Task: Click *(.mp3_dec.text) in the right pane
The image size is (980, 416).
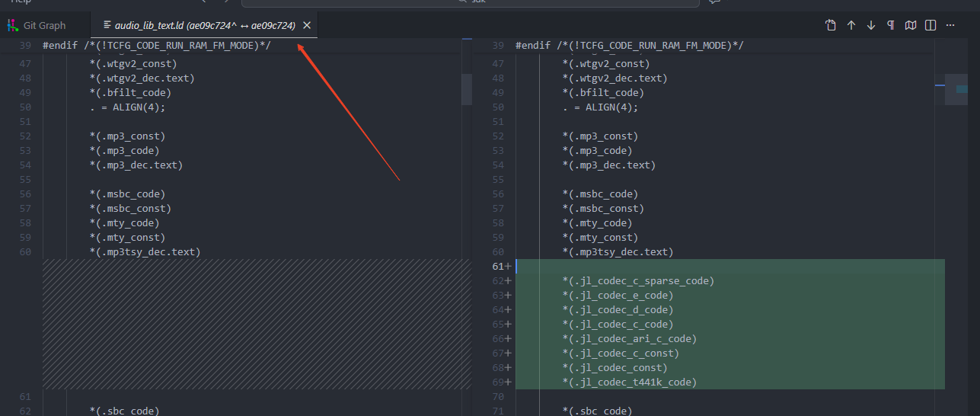Action: coord(609,165)
